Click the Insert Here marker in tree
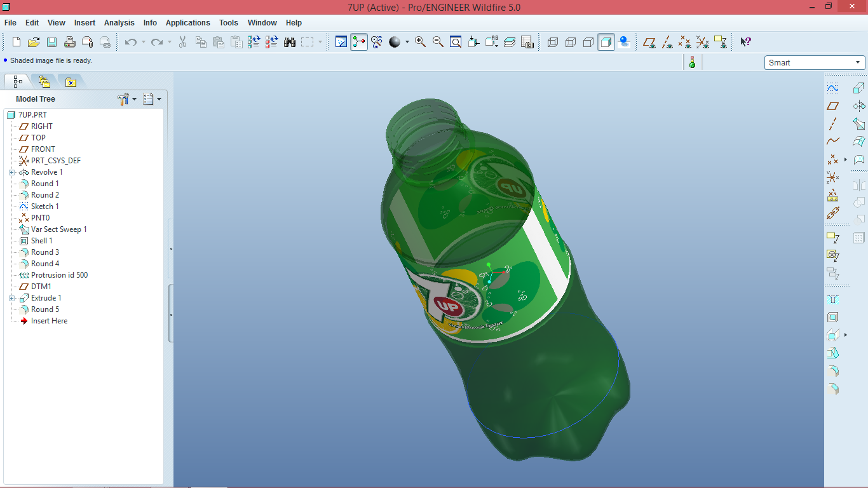868x488 pixels. coord(49,321)
